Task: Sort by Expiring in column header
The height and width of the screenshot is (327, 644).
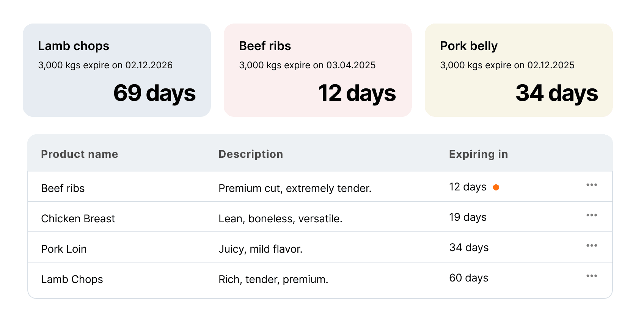Action: (478, 154)
